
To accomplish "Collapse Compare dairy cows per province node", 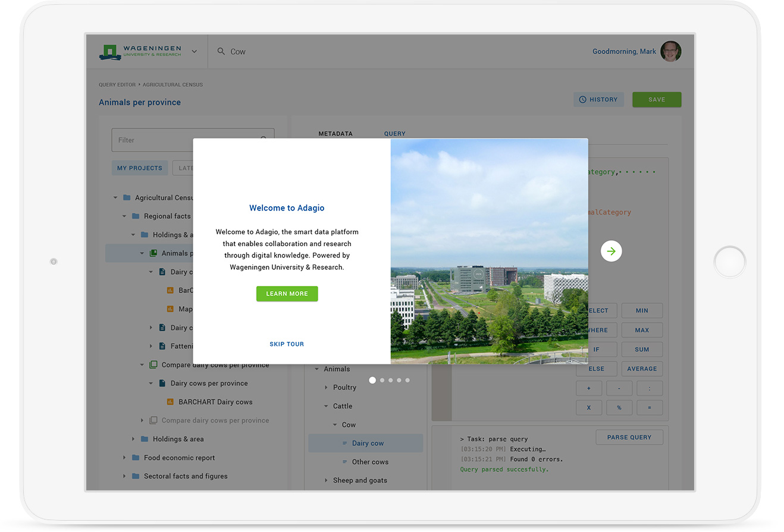I will click(x=142, y=365).
